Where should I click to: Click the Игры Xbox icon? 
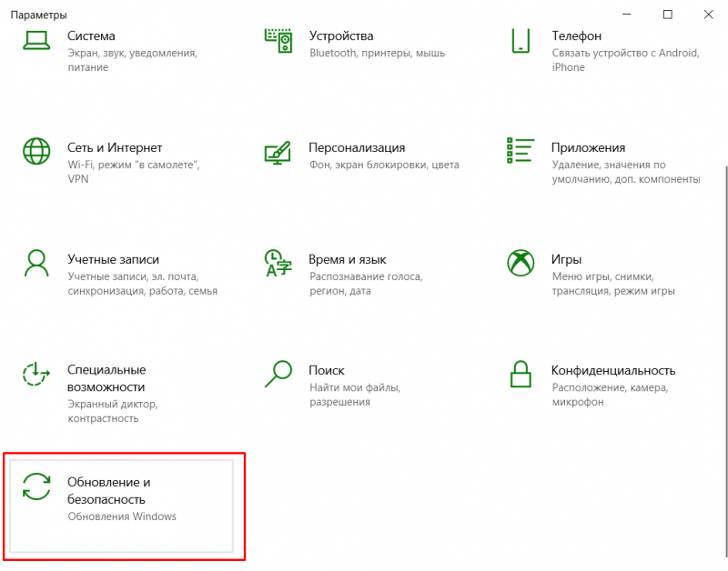[521, 263]
